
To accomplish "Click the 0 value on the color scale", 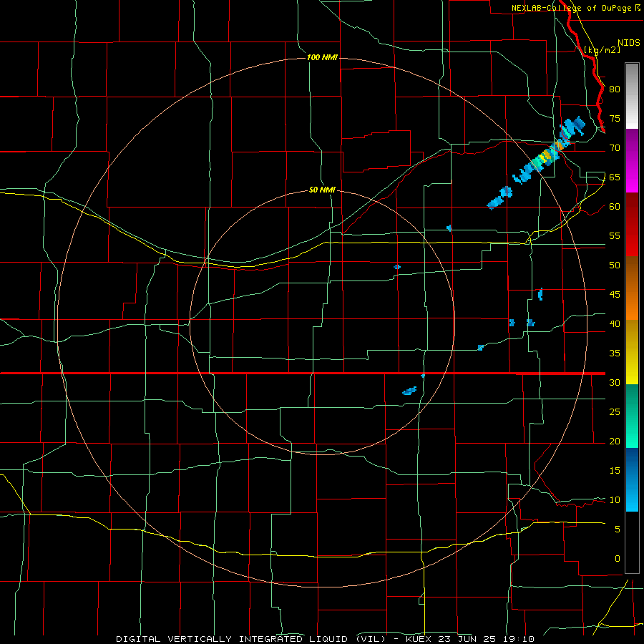I will click(618, 559).
